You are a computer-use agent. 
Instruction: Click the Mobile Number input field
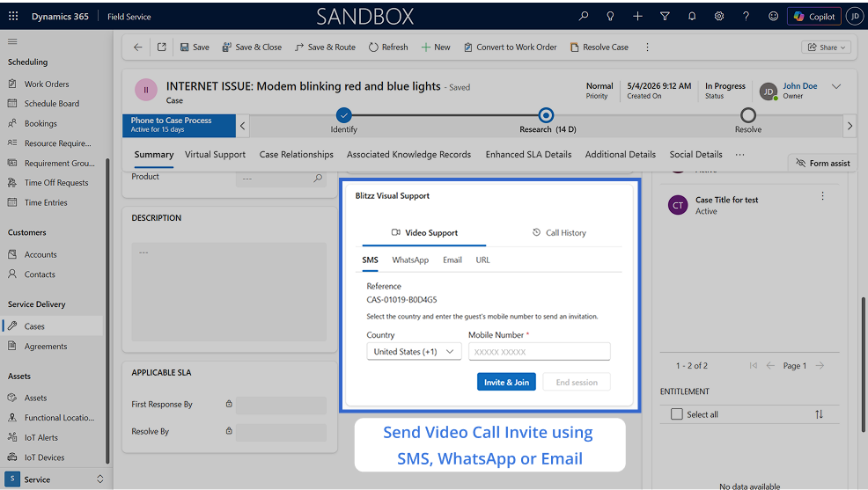click(x=539, y=352)
